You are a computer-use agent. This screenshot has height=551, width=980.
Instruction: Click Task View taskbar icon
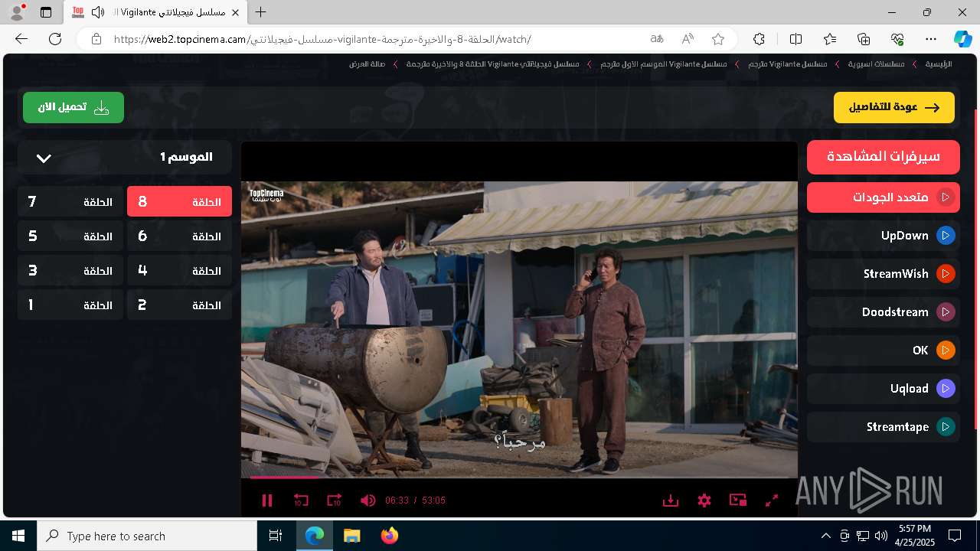pos(276,536)
